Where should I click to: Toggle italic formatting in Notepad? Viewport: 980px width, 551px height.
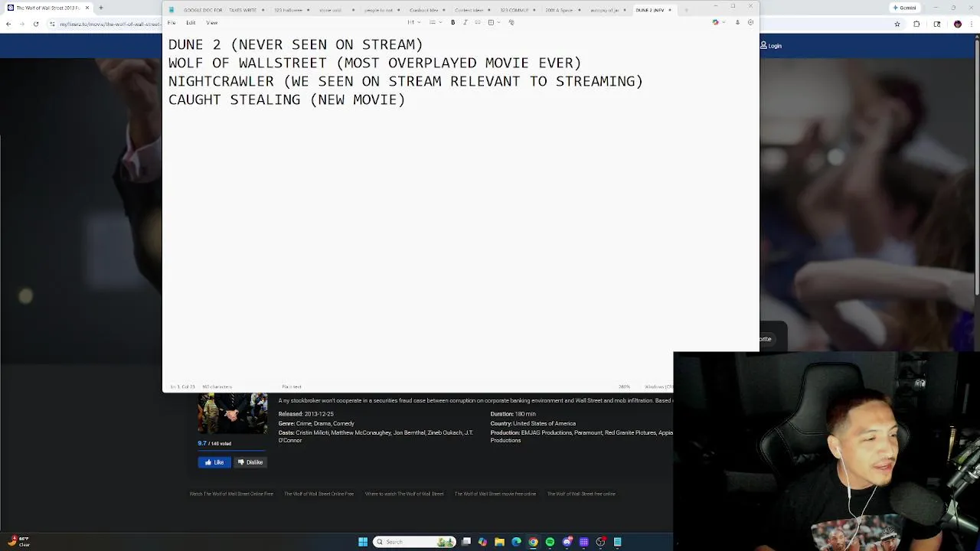pos(465,22)
